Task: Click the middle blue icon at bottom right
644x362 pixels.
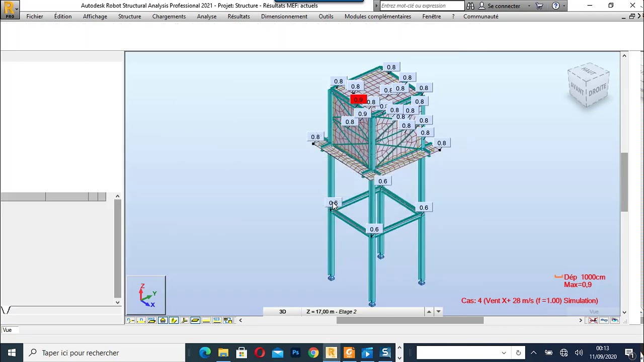Action: coord(604,320)
